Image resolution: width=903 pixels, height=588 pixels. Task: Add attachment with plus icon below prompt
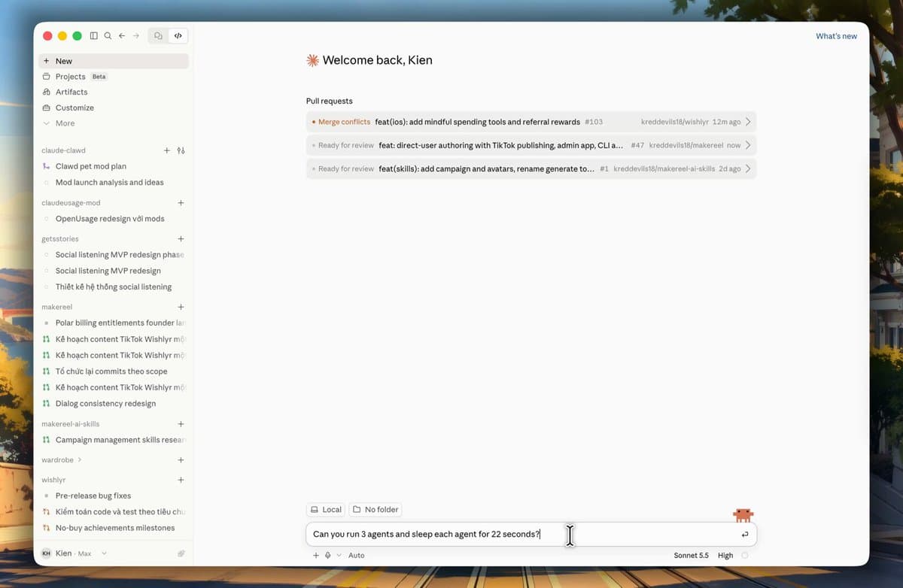pyautogui.click(x=316, y=556)
